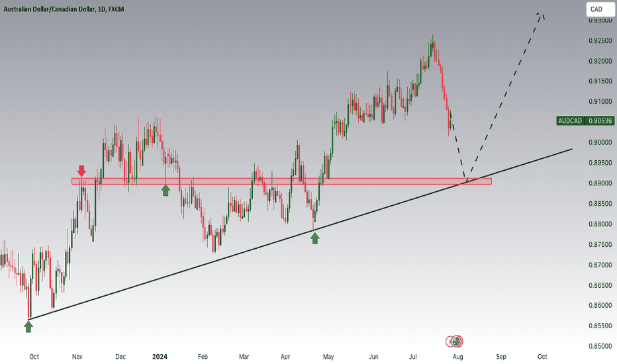Click the Aug label on time axis
The image size is (617, 364).
(x=457, y=357)
